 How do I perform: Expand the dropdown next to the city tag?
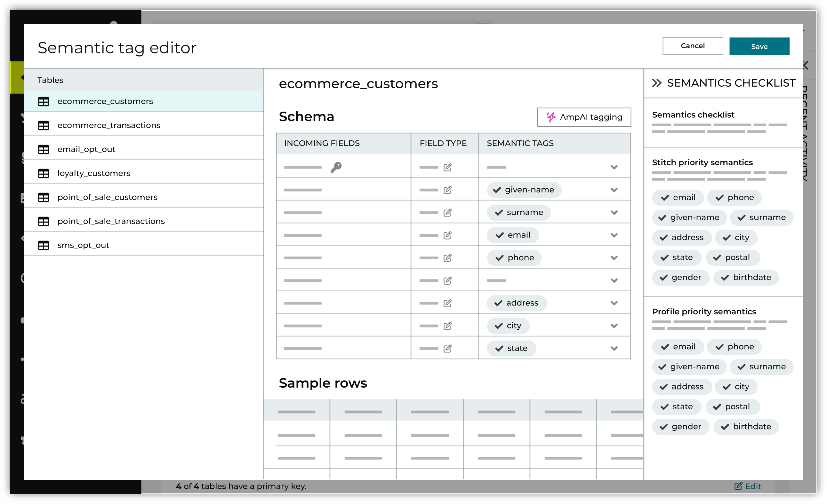[614, 325]
